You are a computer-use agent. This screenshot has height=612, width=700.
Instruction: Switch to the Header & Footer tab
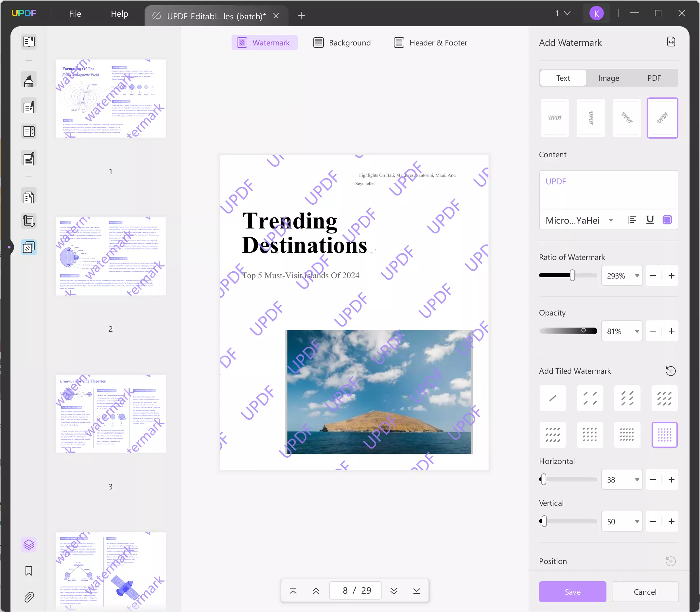pyautogui.click(x=430, y=43)
